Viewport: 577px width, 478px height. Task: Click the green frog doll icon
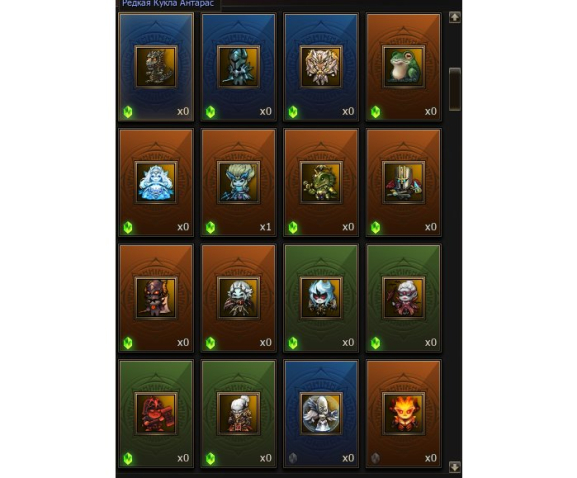pyautogui.click(x=404, y=67)
